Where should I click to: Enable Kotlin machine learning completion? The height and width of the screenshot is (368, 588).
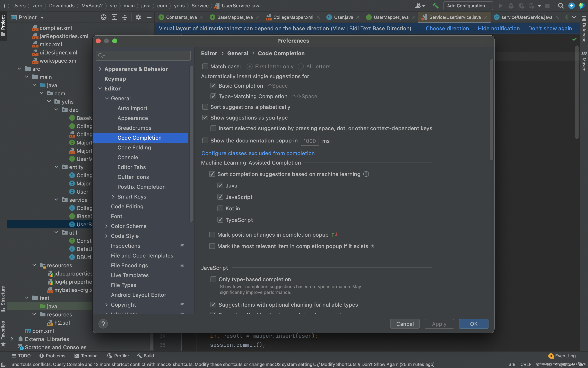point(220,208)
